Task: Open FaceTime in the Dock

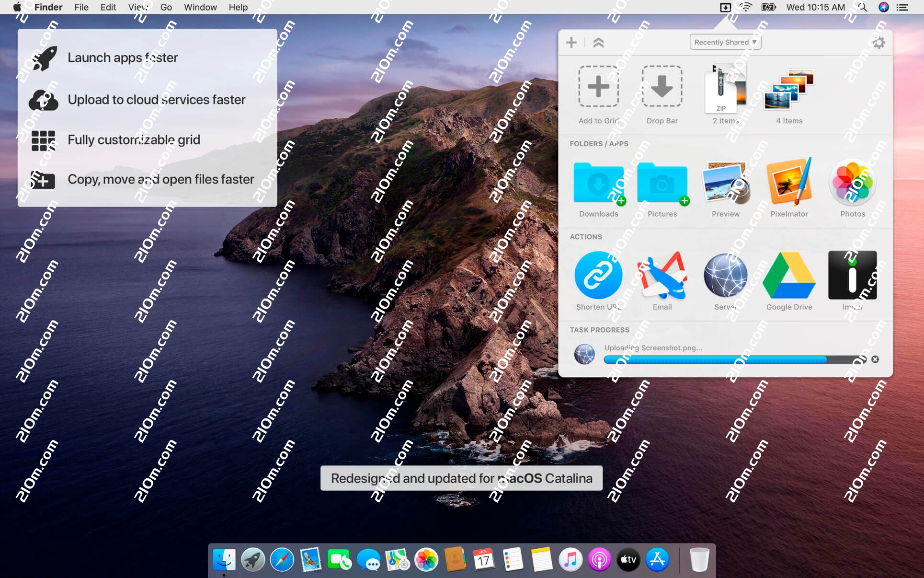Action: pyautogui.click(x=339, y=559)
